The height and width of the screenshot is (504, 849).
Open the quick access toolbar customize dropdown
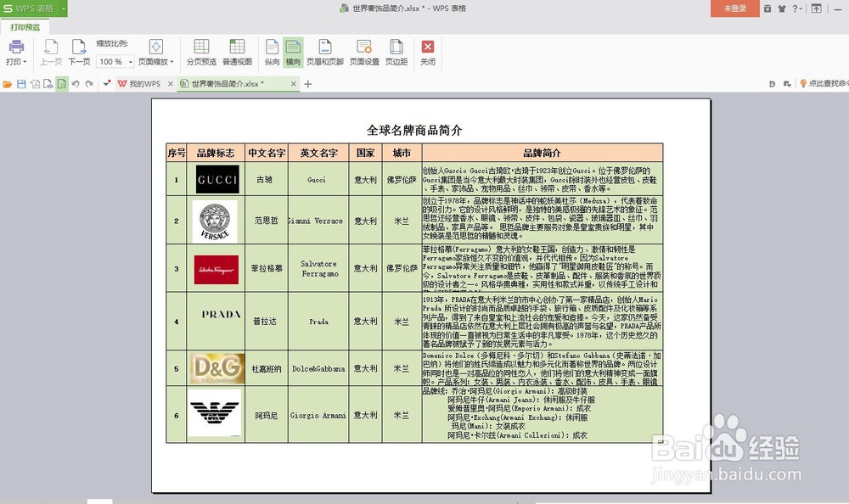pyautogui.click(x=107, y=84)
